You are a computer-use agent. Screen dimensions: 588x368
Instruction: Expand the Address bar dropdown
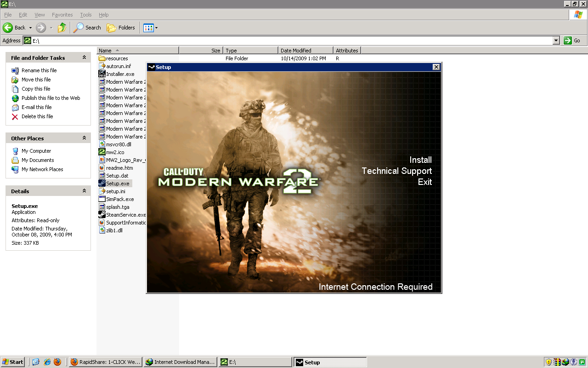point(556,40)
